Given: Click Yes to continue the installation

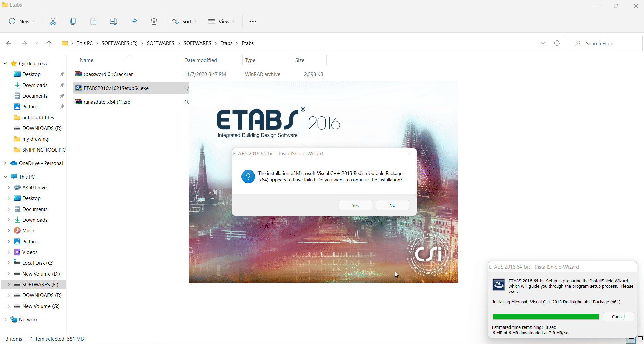Looking at the screenshot, I should click(355, 205).
